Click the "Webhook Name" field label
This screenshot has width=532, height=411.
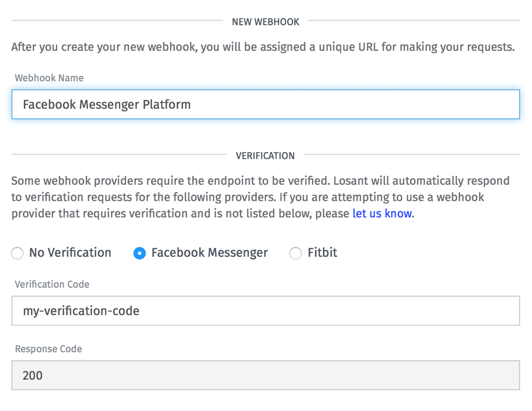point(49,78)
